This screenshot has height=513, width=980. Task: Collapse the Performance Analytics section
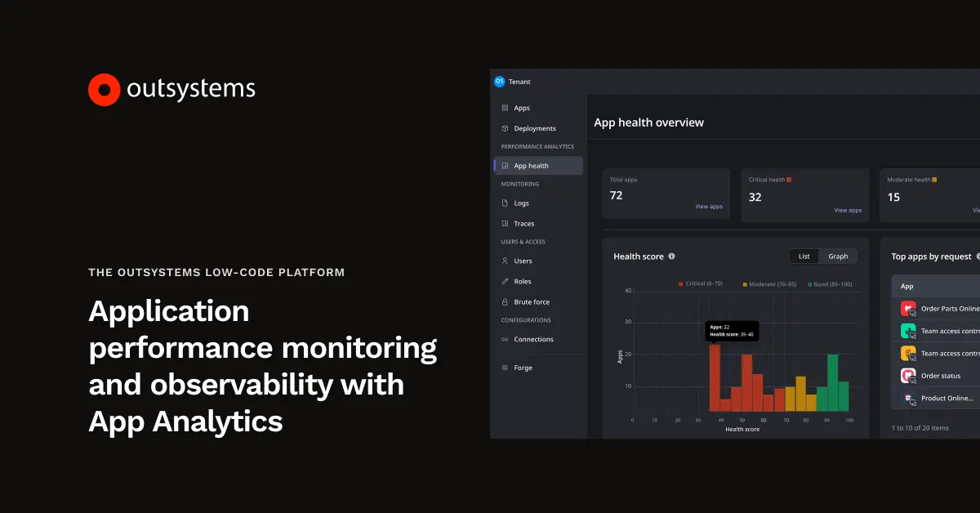pyautogui.click(x=536, y=146)
